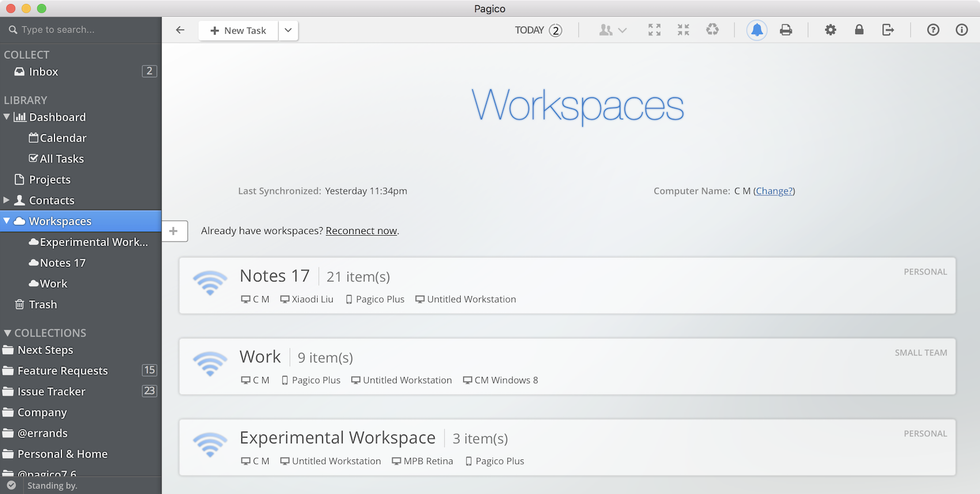Click the collapse-all arrows icon
Screen dimensions: 980x494
pos(683,30)
